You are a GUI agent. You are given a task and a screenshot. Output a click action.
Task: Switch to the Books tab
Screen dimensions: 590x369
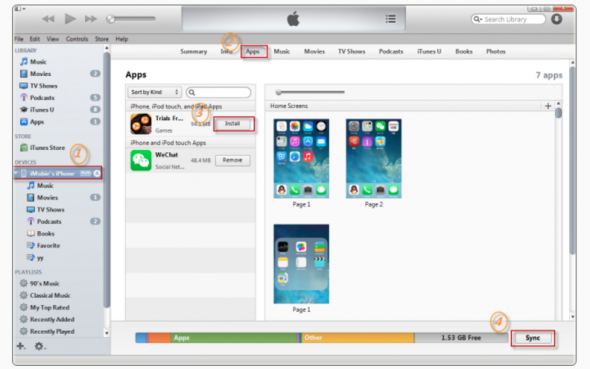(464, 52)
